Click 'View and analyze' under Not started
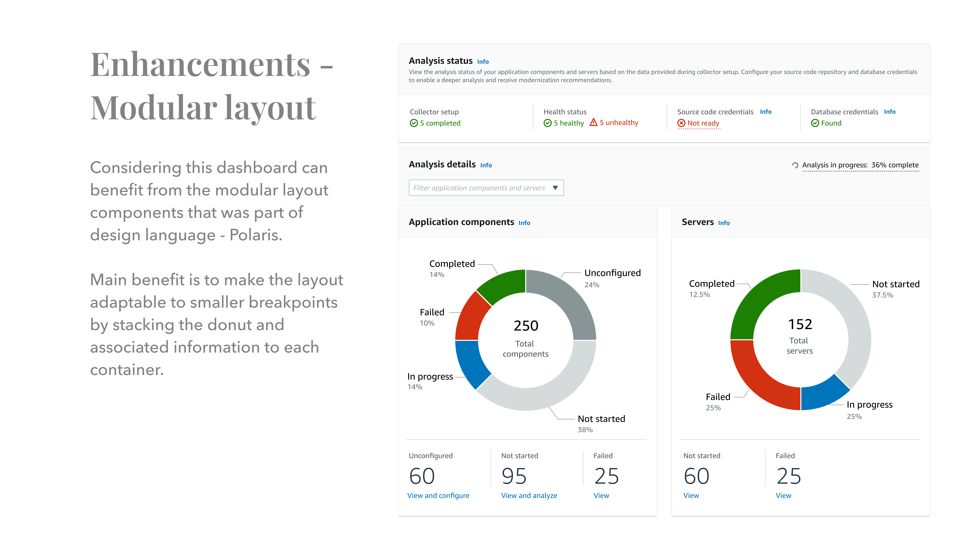Viewport: 980px width, 551px height. pos(529,496)
